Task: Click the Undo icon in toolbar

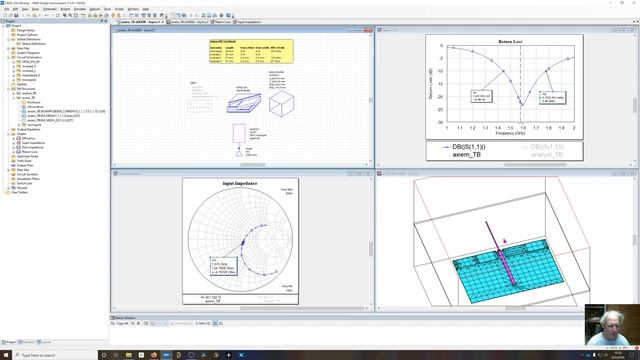Action: (47, 15)
